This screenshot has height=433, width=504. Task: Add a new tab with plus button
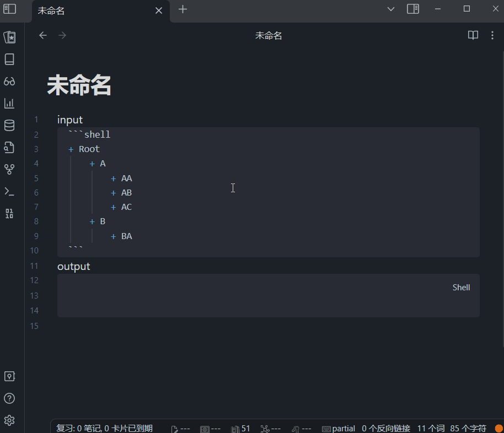(x=183, y=9)
